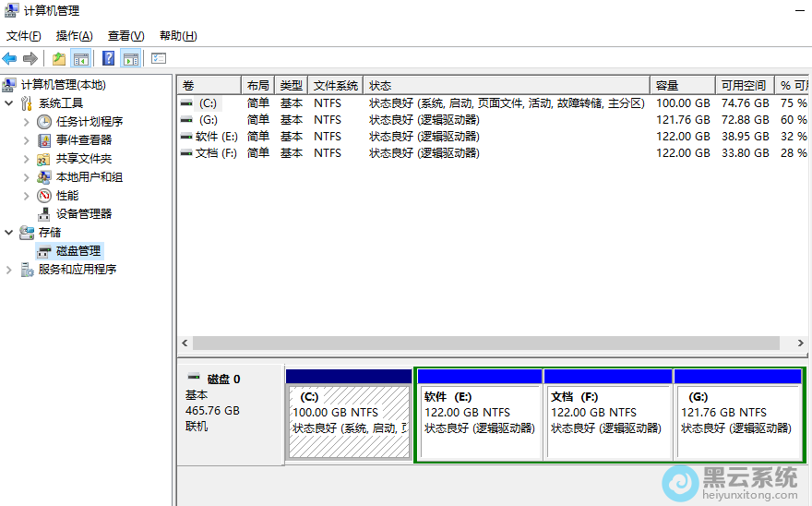This screenshot has height=506, width=812.
Task: Click the blue Help question mark icon
Action: pyautogui.click(x=108, y=59)
